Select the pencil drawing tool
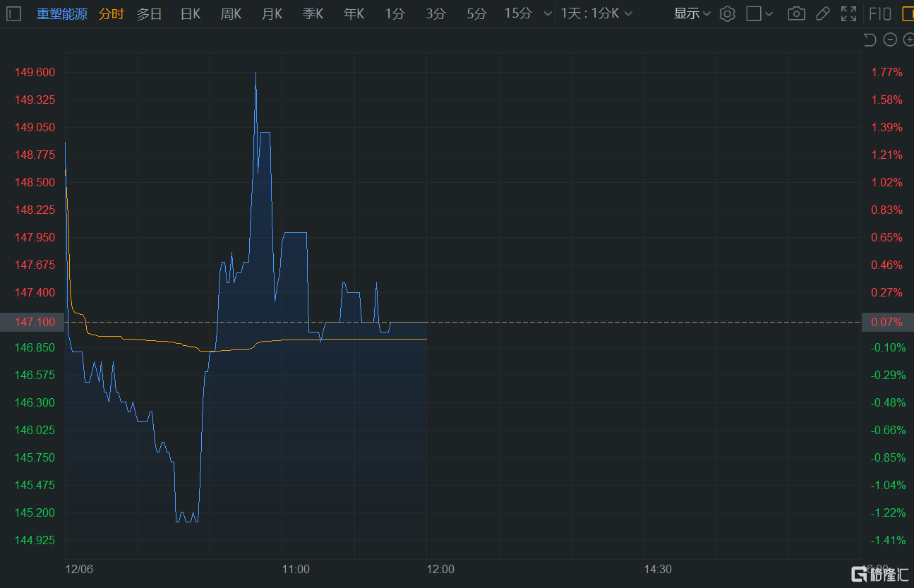Image resolution: width=914 pixels, height=588 pixels. click(x=822, y=13)
